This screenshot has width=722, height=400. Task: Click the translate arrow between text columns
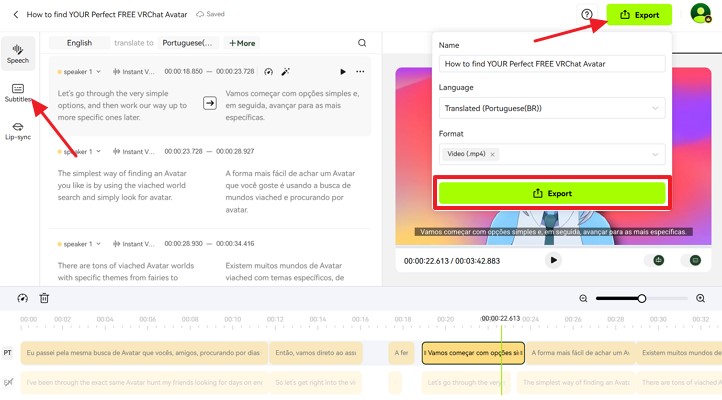click(x=210, y=103)
